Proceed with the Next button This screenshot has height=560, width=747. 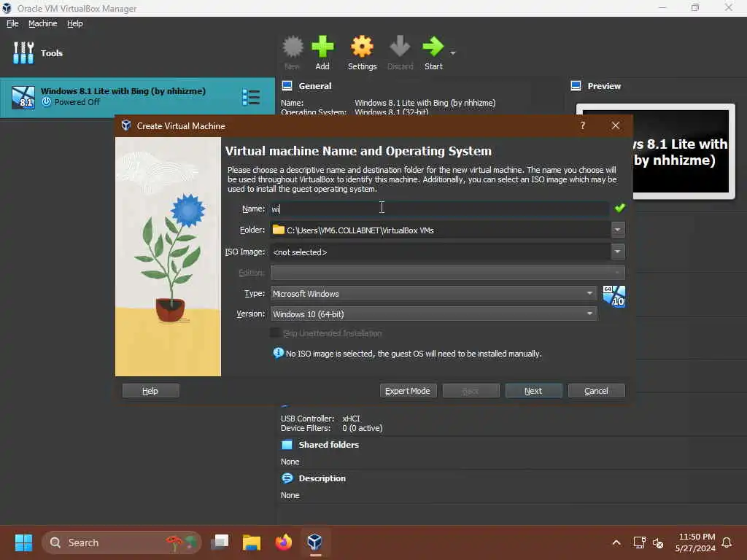click(x=533, y=391)
